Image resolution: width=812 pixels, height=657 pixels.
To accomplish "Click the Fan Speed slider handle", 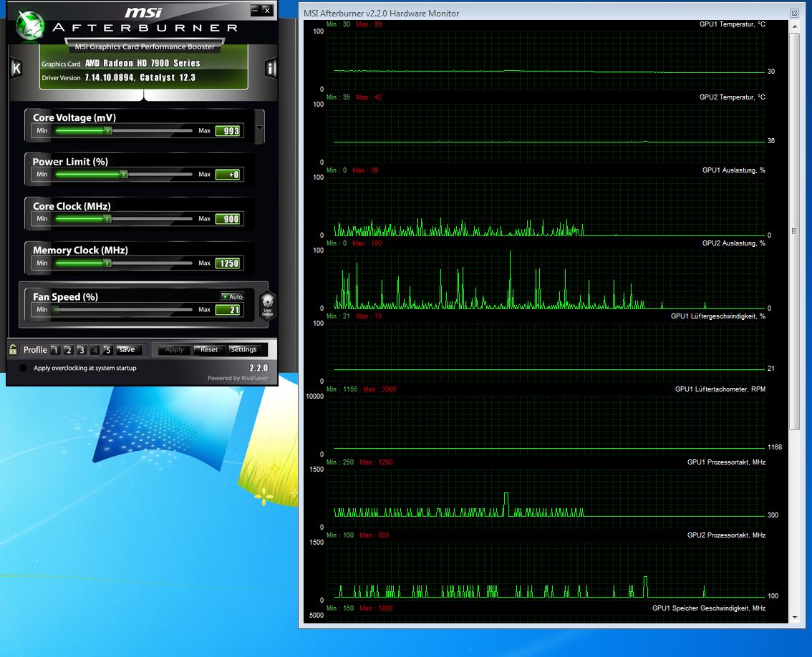I will [56, 310].
